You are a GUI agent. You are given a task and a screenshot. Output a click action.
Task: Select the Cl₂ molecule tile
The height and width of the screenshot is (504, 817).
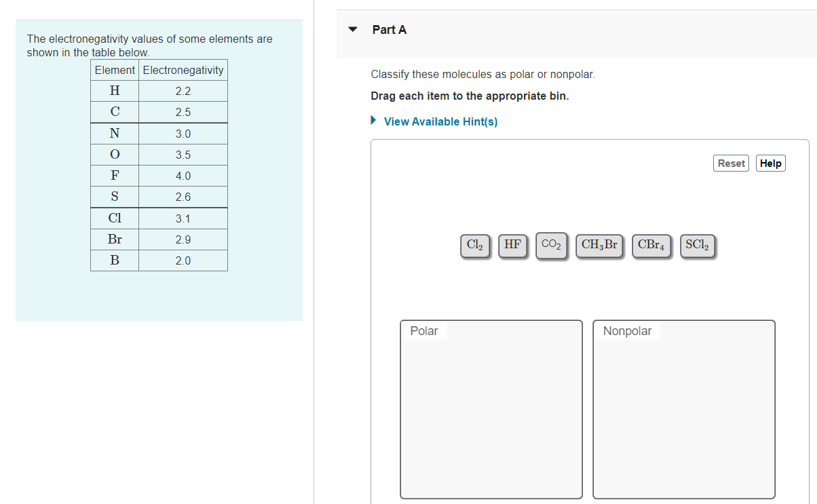pyautogui.click(x=475, y=246)
